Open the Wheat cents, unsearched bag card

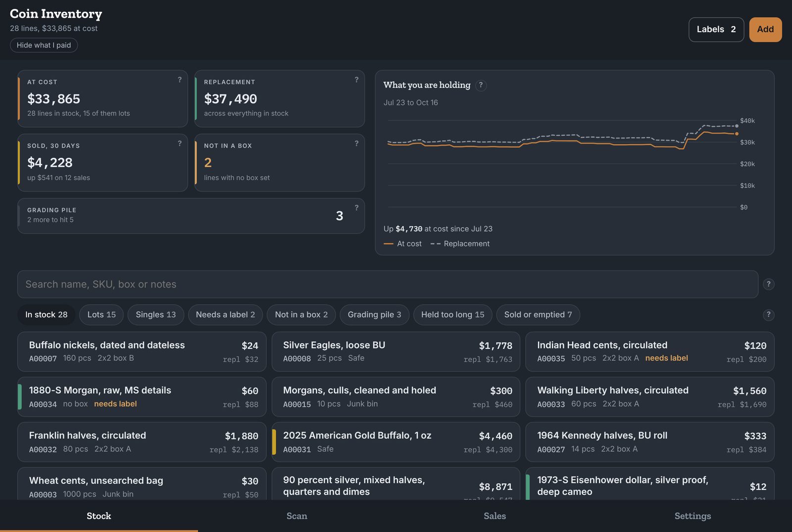point(142,484)
